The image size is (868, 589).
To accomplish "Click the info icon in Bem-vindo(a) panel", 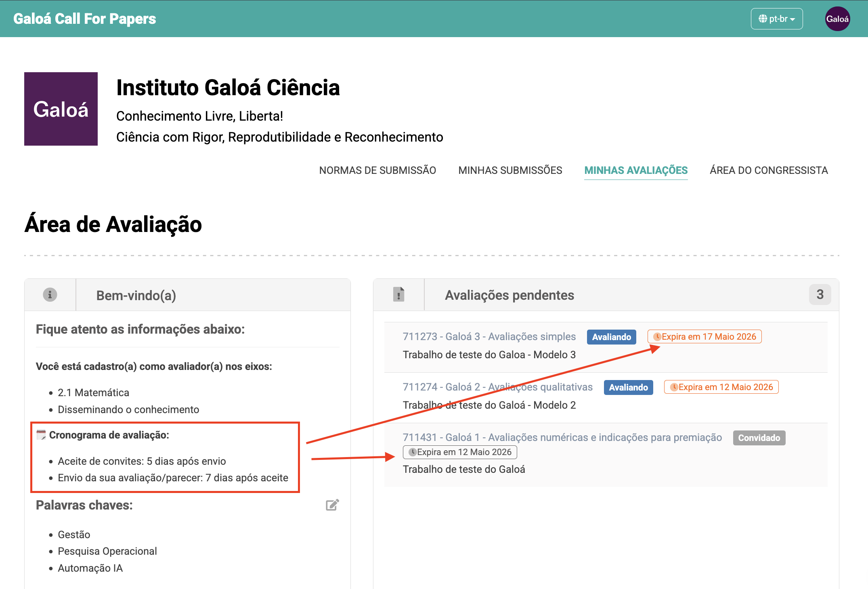I will click(50, 295).
